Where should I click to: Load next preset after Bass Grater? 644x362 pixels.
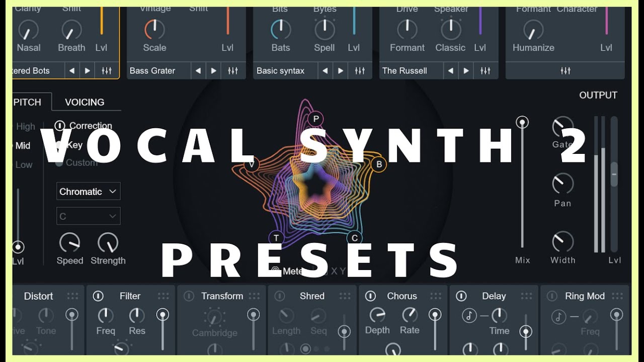[x=213, y=71]
